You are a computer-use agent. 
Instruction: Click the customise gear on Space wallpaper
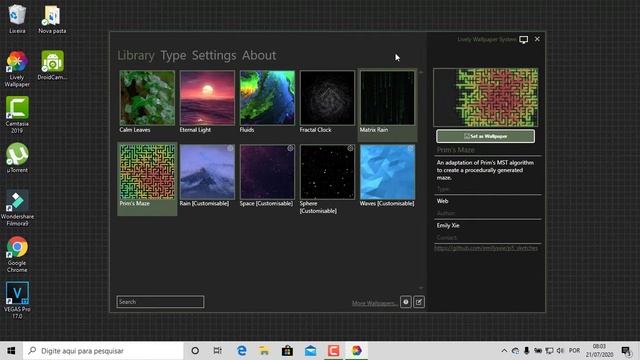coord(290,149)
